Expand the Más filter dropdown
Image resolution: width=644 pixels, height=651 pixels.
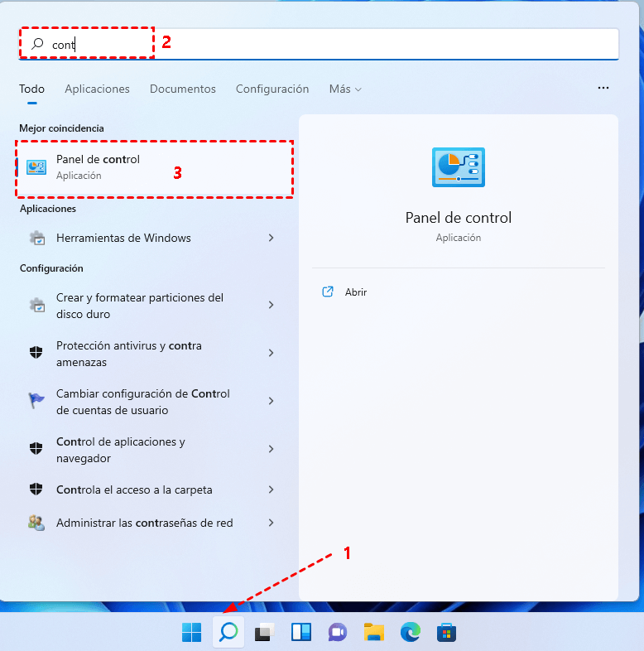tap(344, 89)
